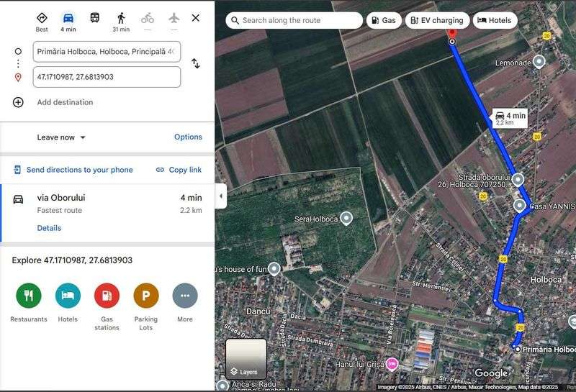Switch to Transit travel mode

tap(95, 17)
